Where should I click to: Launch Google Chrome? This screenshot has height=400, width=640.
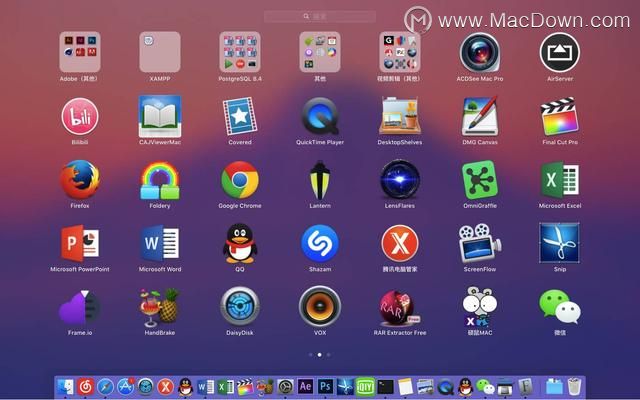point(240,180)
